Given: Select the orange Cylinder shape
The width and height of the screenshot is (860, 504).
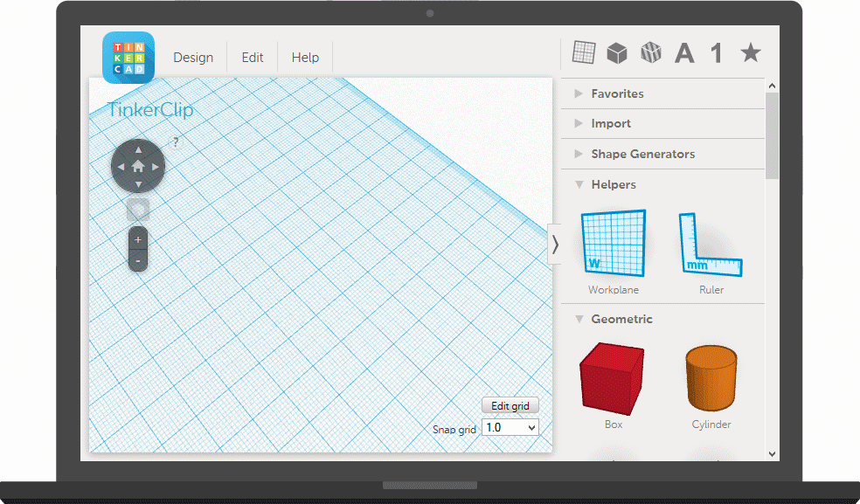Looking at the screenshot, I should pyautogui.click(x=711, y=377).
